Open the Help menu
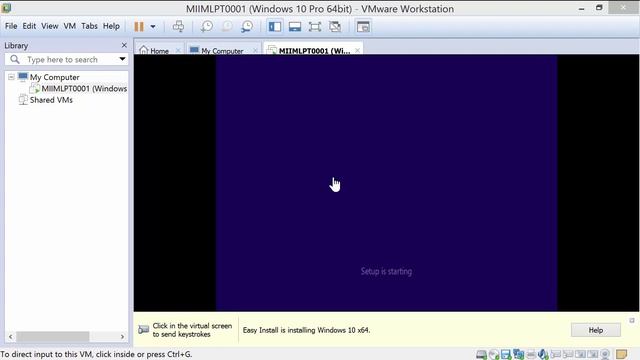640x360 pixels. tap(111, 26)
